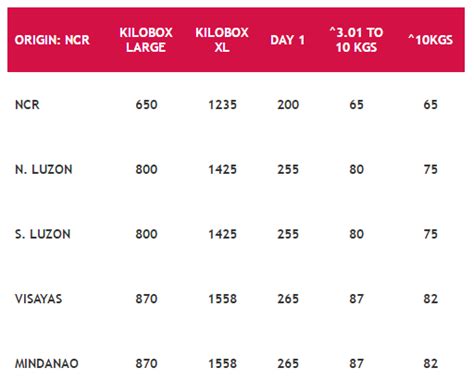474x380 pixels.
Task: Click the 200 Day 1 rate for NCR
Action: (288, 105)
